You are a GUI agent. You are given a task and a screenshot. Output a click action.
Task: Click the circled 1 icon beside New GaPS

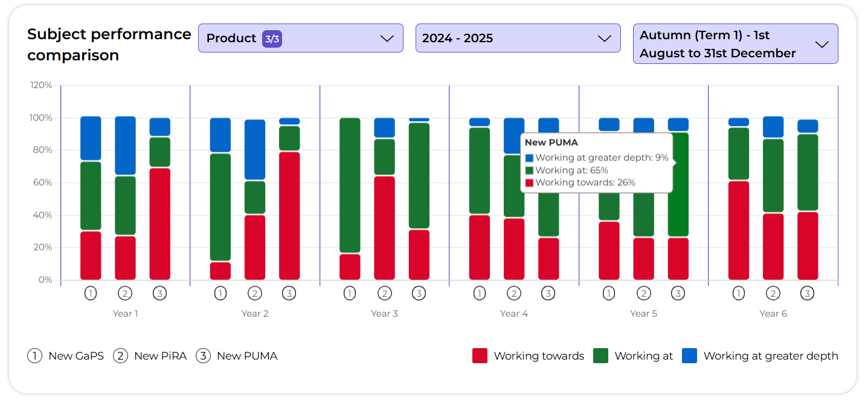34,356
